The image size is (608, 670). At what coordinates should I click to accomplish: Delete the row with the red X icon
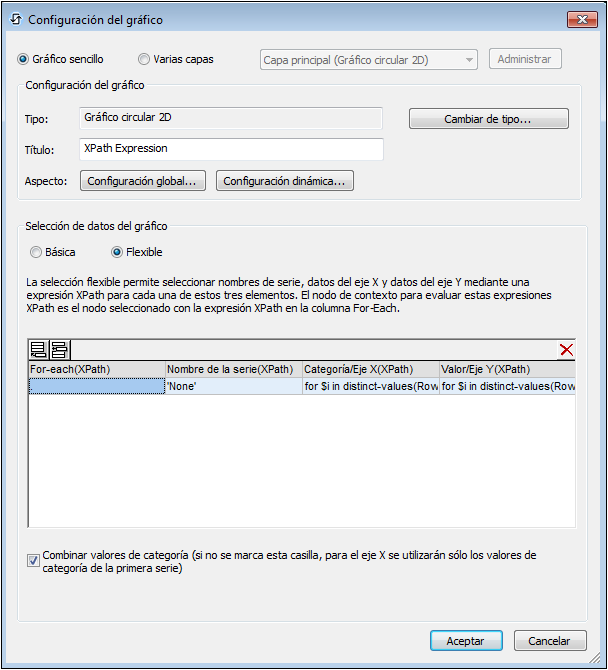point(567,350)
